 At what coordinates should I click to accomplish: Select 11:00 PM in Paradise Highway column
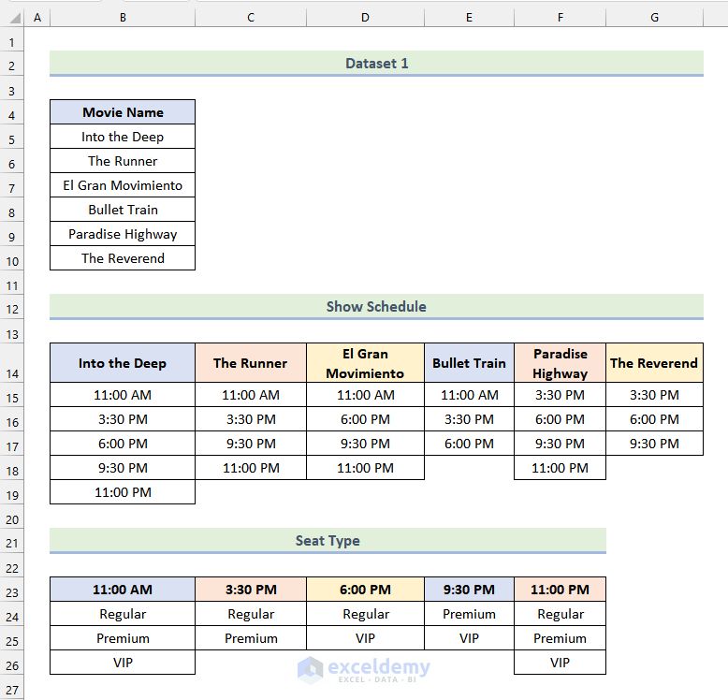coord(560,468)
